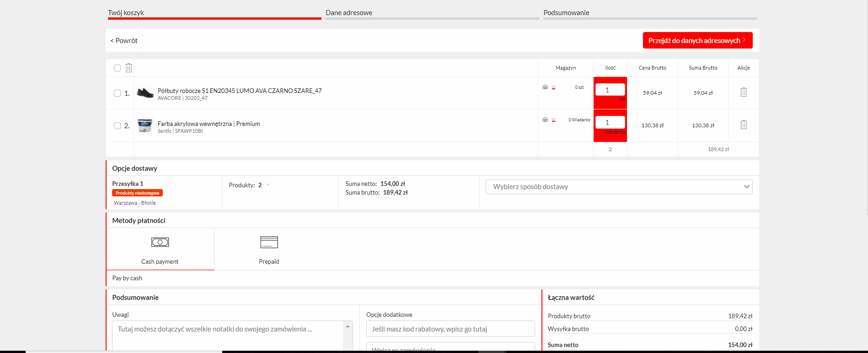Toggle the select-all checkbox in cart header
The width and height of the screenshot is (868, 353).
[117, 68]
